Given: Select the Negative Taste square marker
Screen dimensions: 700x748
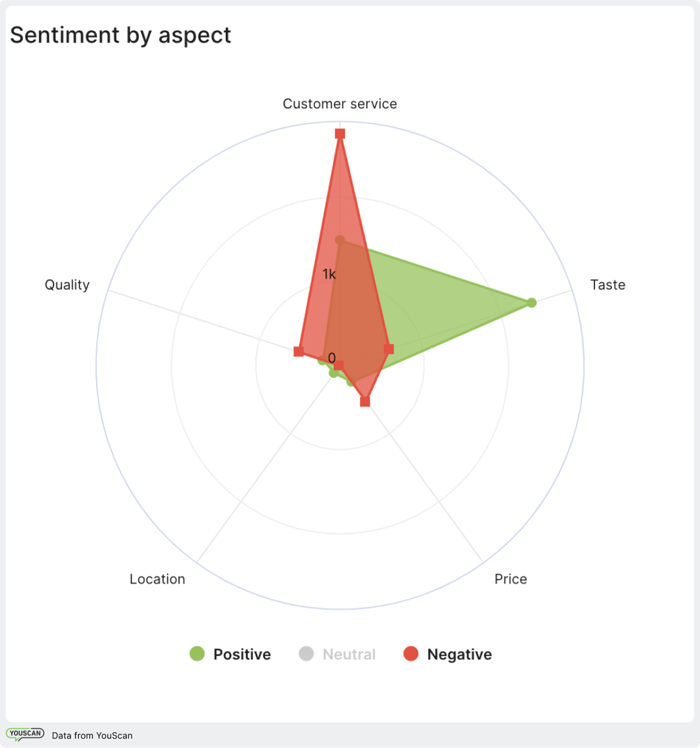Looking at the screenshot, I should pyautogui.click(x=389, y=349).
